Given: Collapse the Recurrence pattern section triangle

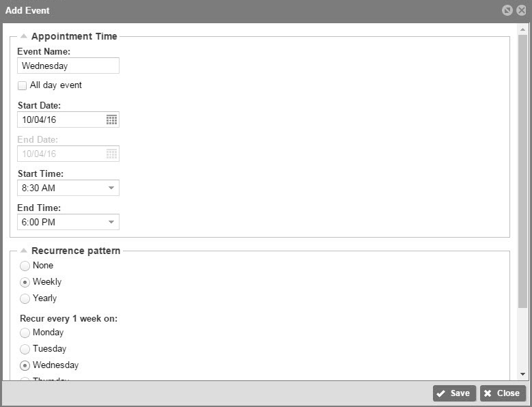Looking at the screenshot, I should pos(23,251).
